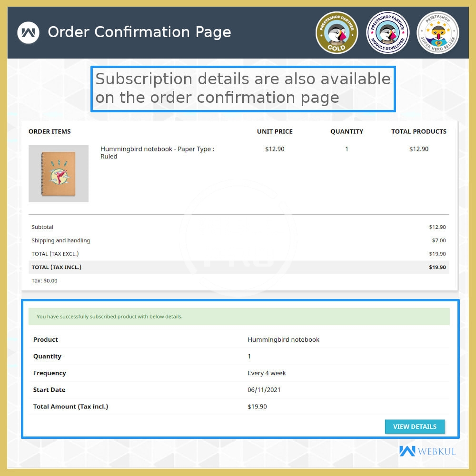Click the TOTAL (TAX INCL.) row
476x476 pixels.
coord(238,268)
